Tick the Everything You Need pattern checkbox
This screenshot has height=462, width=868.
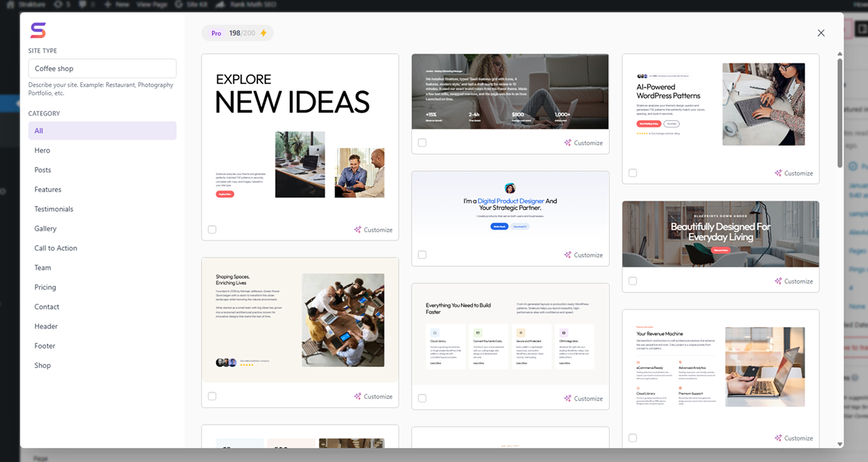(422, 398)
